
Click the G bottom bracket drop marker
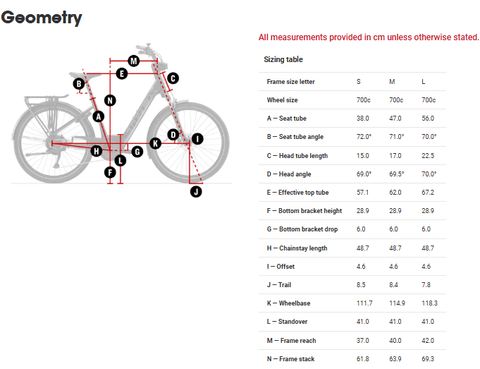tap(137, 152)
